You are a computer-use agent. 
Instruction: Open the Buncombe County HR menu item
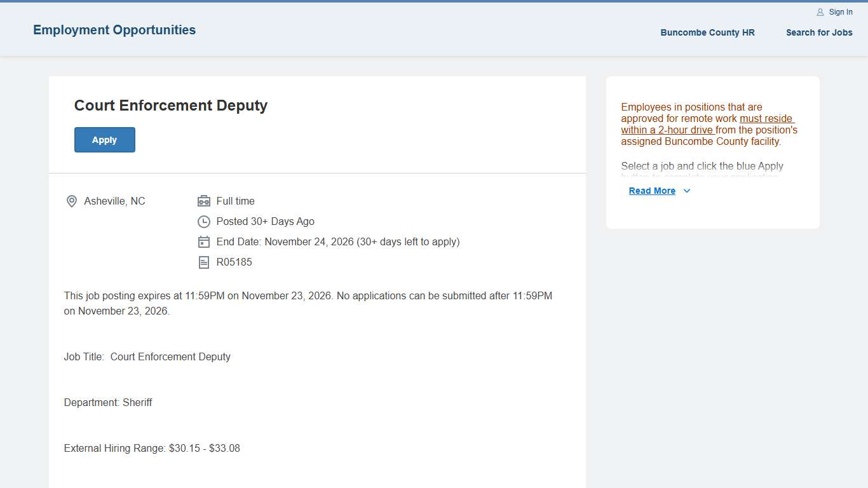(x=707, y=32)
